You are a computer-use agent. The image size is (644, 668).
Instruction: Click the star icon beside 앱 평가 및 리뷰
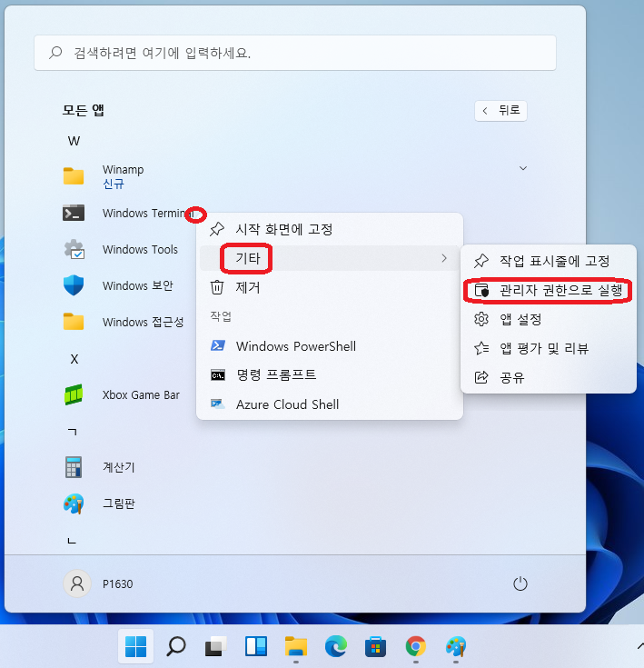481,348
